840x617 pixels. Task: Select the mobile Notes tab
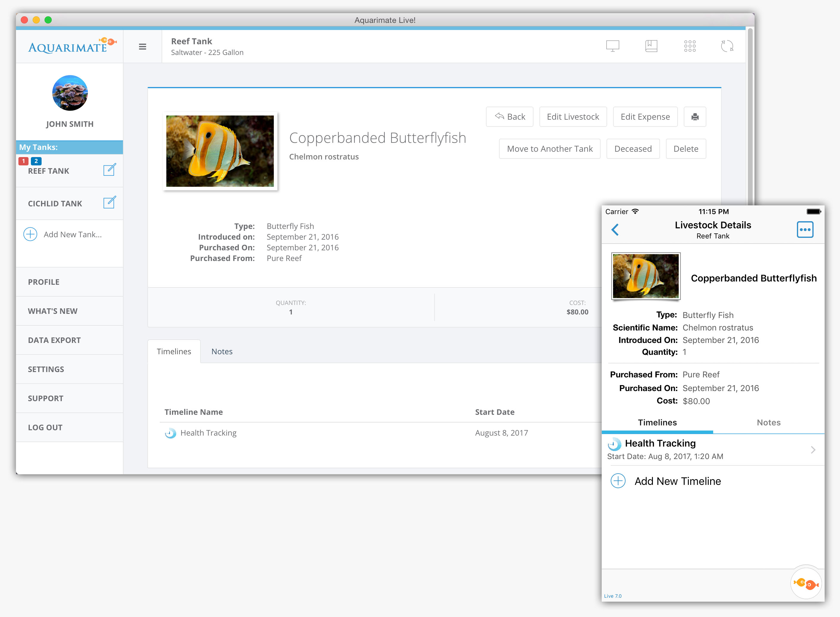769,423
